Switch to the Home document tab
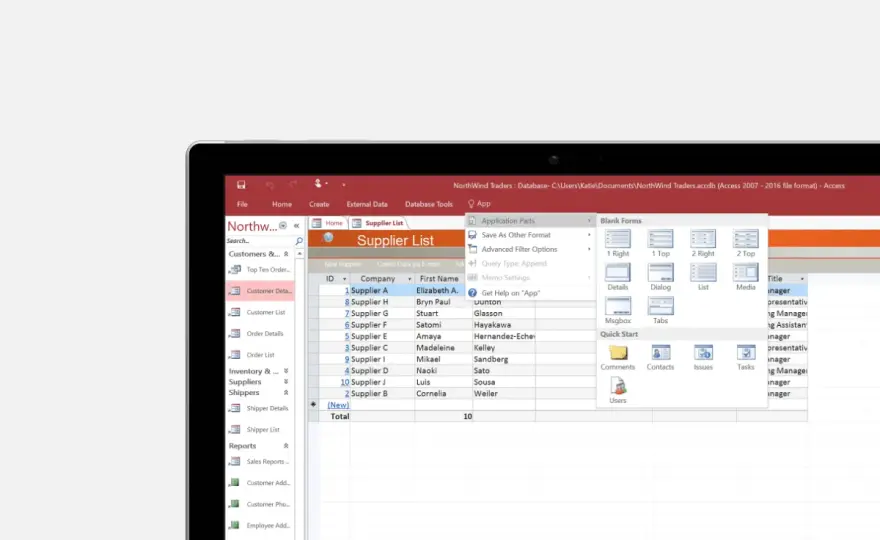Image resolution: width=880 pixels, height=540 pixels. click(x=328, y=223)
